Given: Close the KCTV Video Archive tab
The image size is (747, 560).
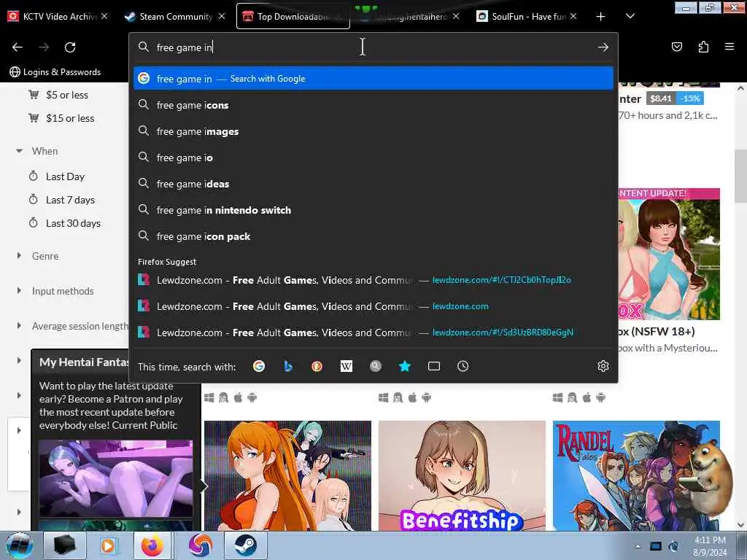Looking at the screenshot, I should tap(104, 16).
